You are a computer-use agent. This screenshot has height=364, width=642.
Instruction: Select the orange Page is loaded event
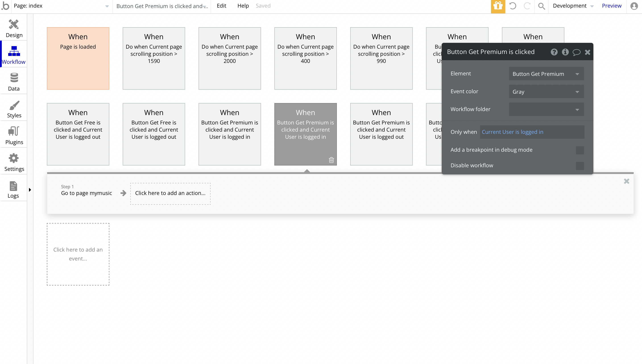(x=78, y=58)
